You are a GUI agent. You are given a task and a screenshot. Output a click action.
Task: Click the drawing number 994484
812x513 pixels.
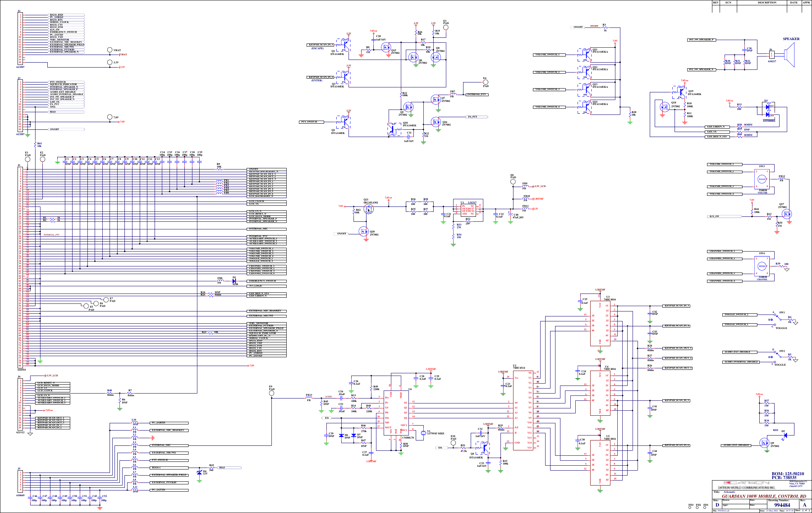click(x=782, y=505)
